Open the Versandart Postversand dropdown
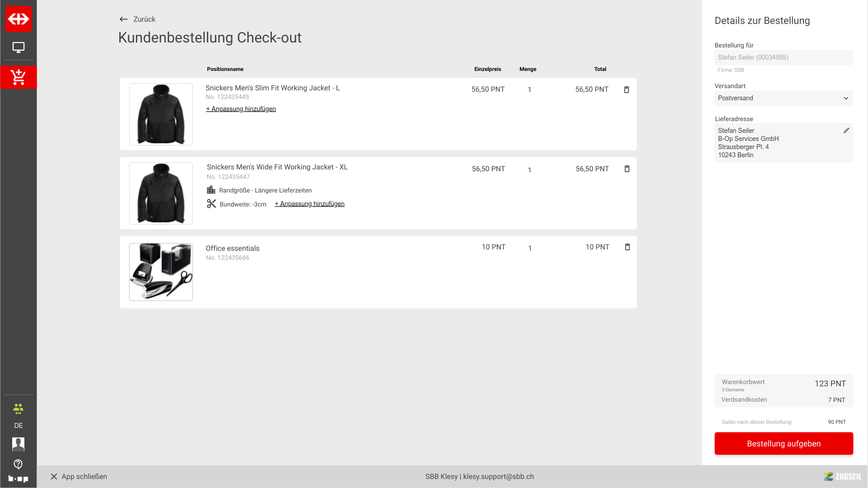Screen dimensions: 868x488 click(x=783, y=98)
